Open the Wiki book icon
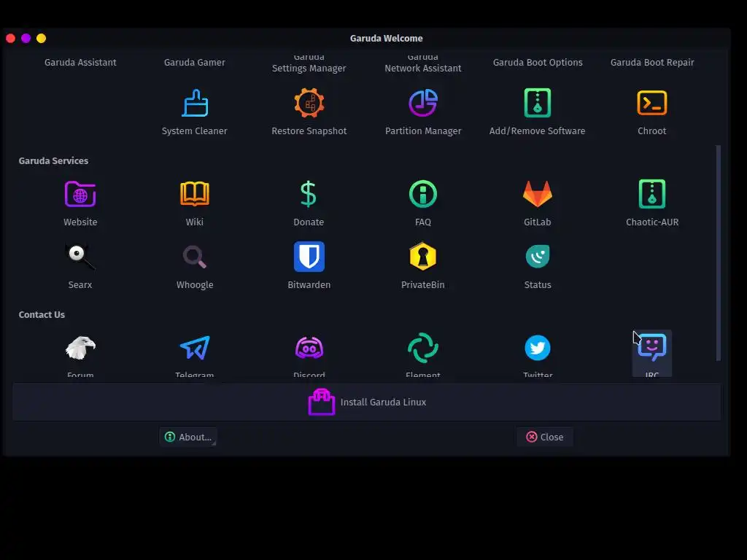This screenshot has width=747, height=560. tap(194, 194)
